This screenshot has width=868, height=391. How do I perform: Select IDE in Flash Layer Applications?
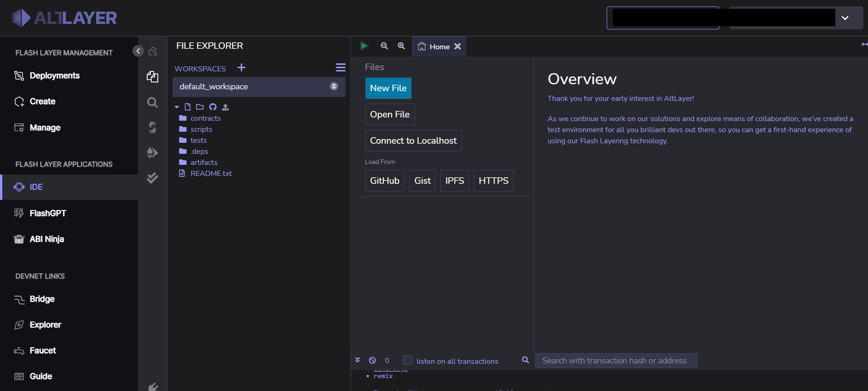(69, 187)
